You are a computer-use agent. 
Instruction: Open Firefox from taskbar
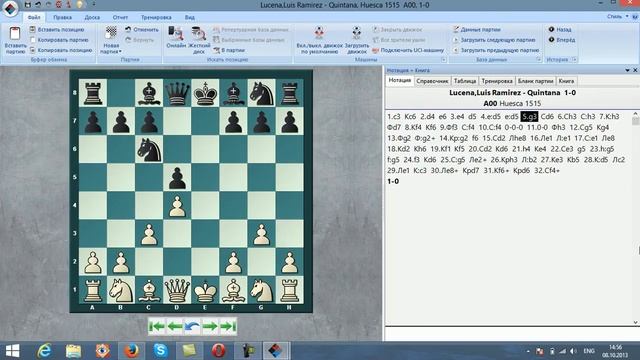pos(131,351)
